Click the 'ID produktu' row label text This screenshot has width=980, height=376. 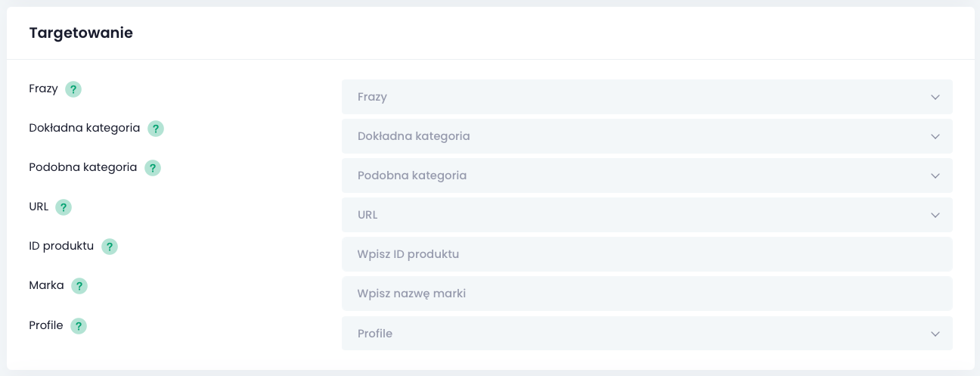tap(61, 246)
